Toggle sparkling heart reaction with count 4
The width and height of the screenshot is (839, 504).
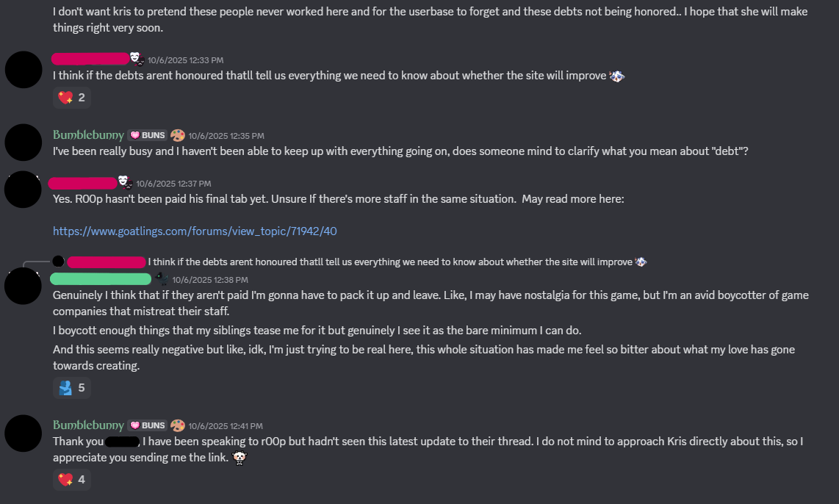click(72, 480)
